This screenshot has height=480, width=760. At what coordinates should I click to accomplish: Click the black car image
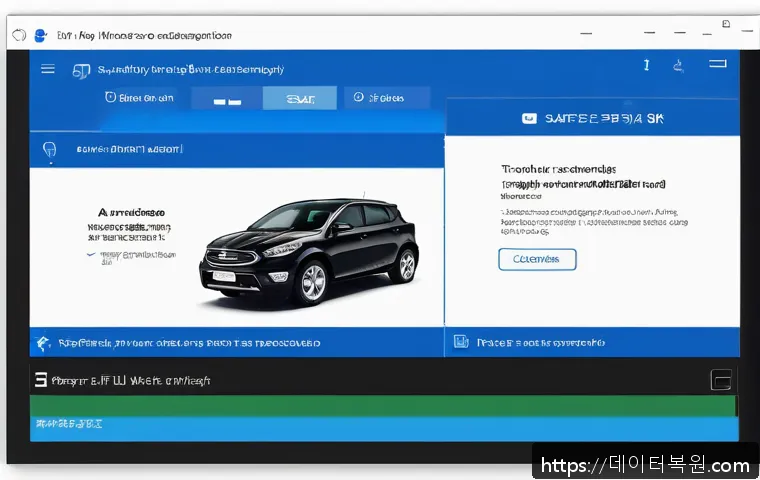tap(309, 251)
